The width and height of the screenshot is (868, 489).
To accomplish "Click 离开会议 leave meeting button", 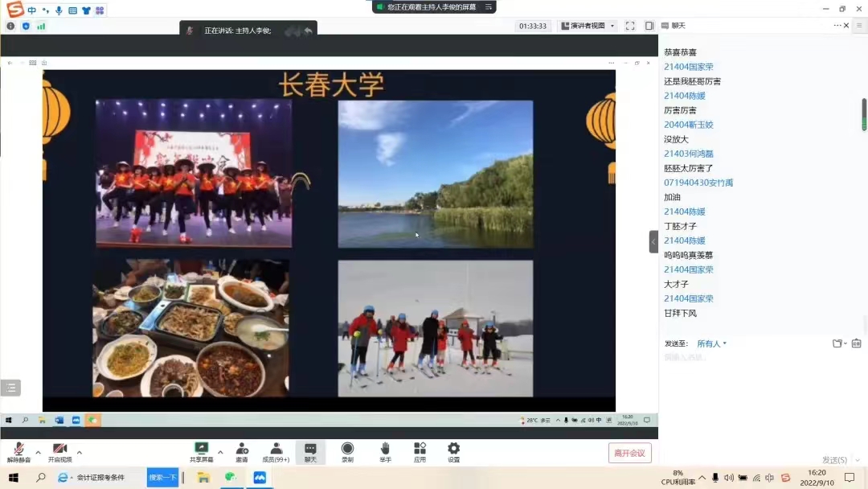I will [x=629, y=453].
